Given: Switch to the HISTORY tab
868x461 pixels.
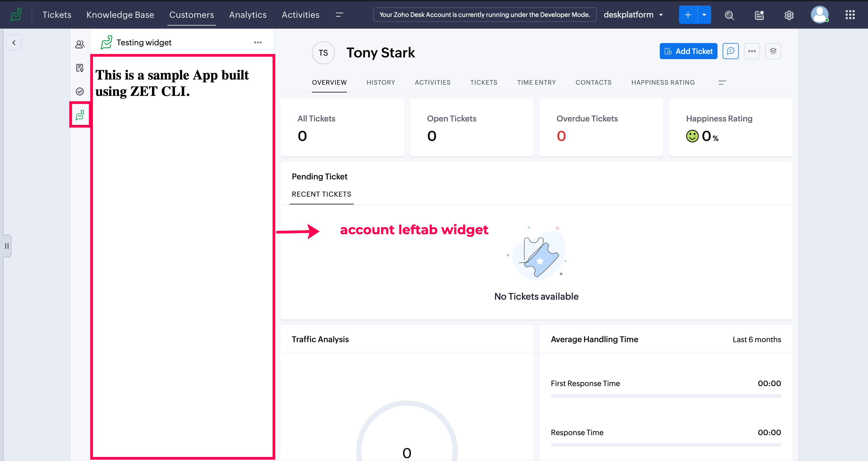Looking at the screenshot, I should (381, 82).
